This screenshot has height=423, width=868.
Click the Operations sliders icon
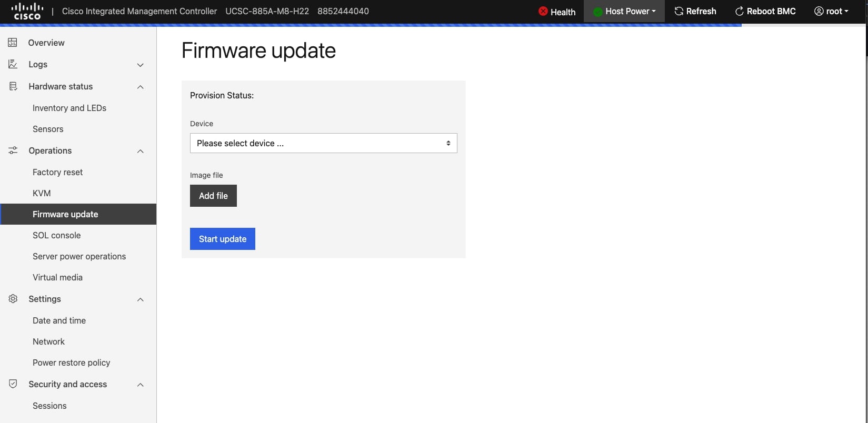(x=13, y=150)
